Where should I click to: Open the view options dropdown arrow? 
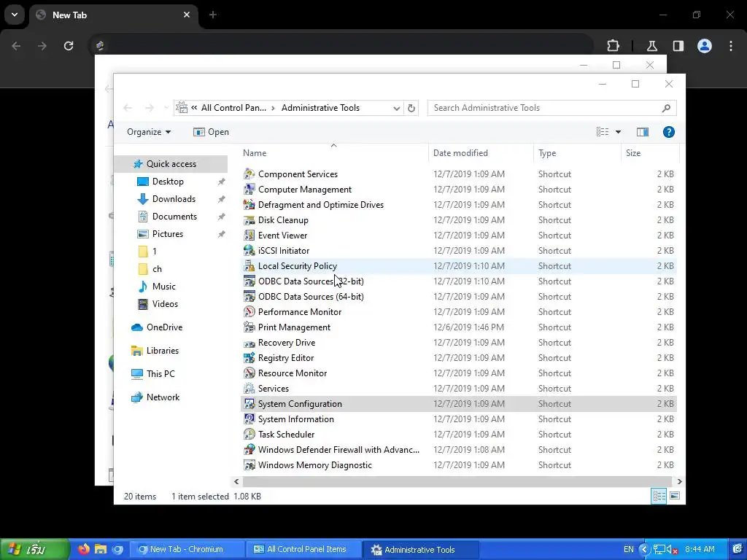[x=619, y=132]
